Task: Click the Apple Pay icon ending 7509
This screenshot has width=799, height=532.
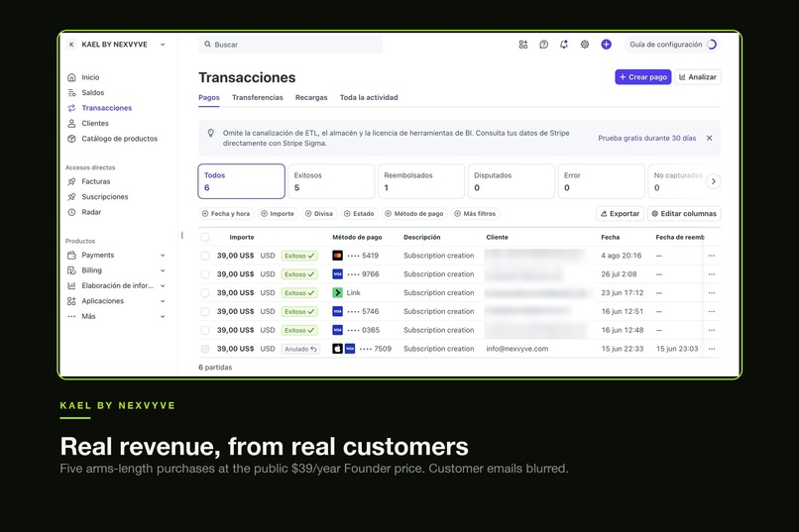Action: (337, 349)
